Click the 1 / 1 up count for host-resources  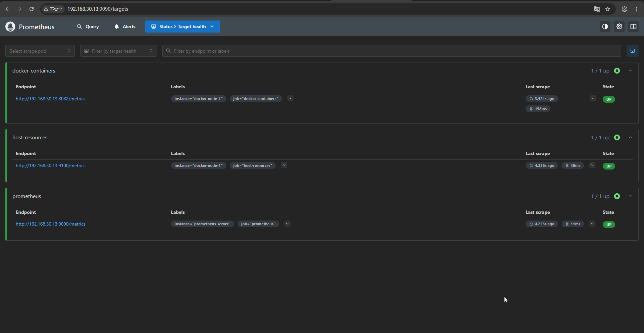[600, 138]
